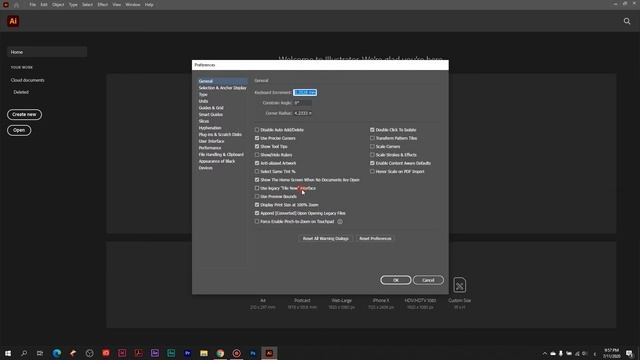Viewport: 640px width, 360px height.
Task: Open the Acrobat taskbar icon
Action: click(138, 353)
